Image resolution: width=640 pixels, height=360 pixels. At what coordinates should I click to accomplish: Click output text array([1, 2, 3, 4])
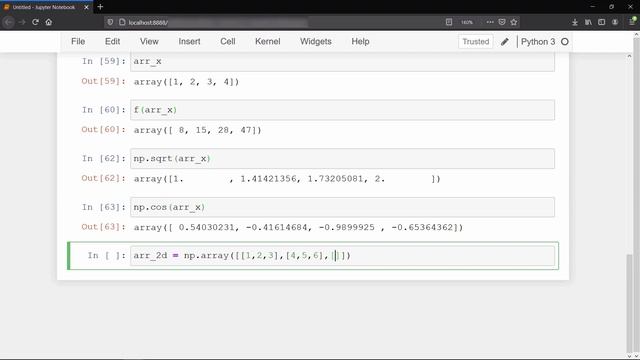[187, 82]
